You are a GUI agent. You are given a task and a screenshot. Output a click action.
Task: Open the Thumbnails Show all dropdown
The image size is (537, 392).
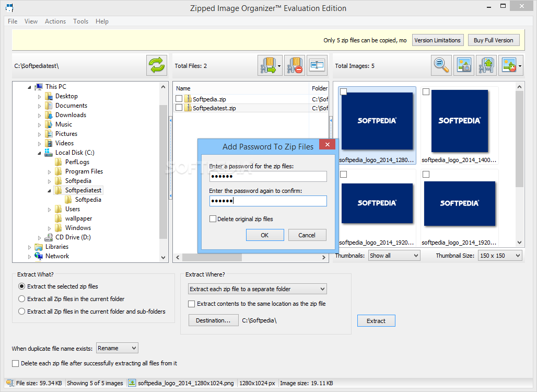pos(394,255)
